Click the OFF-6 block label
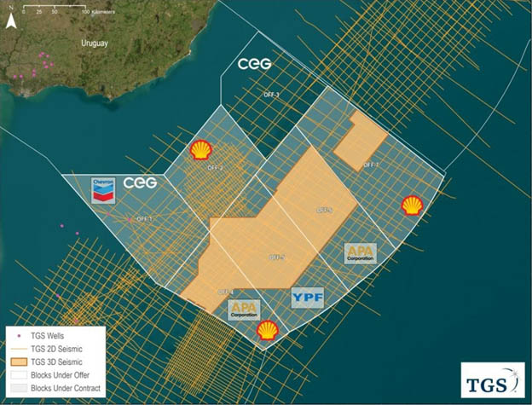The width and height of the screenshot is (532, 405). (324, 211)
